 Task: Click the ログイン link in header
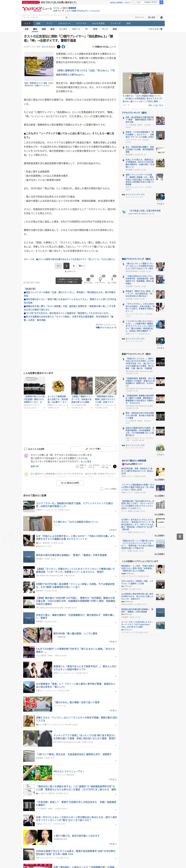[x=57, y=11]
